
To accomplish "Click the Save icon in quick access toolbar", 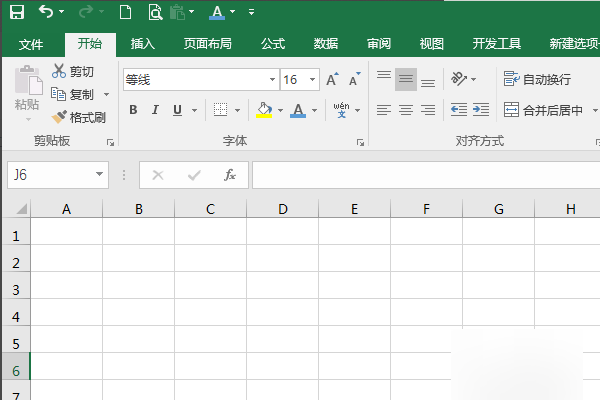I will click(17, 13).
